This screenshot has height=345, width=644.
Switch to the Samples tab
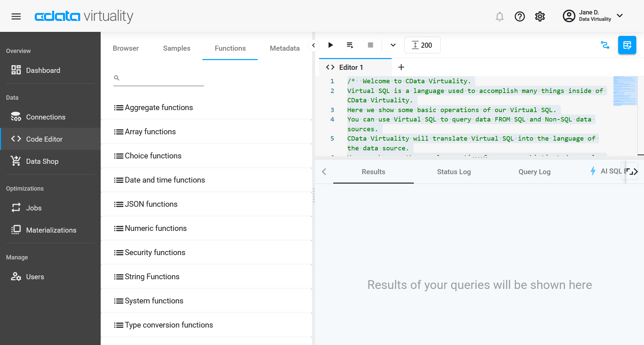(177, 48)
